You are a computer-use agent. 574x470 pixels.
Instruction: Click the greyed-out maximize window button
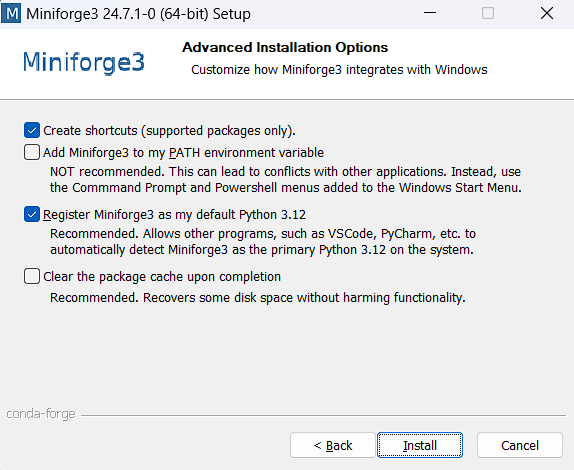click(x=488, y=13)
